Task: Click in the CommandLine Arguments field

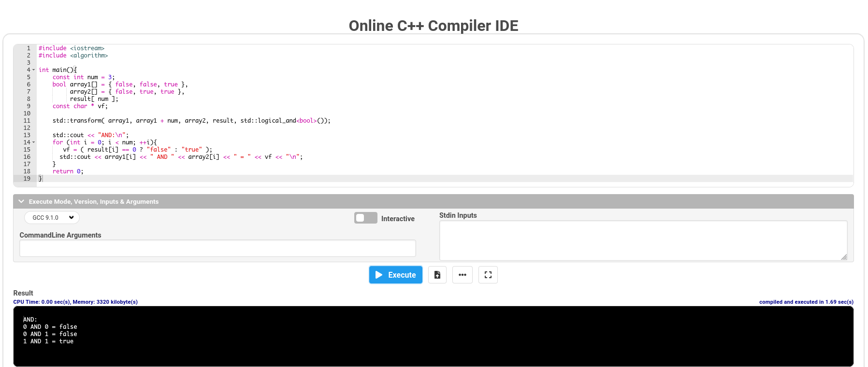Action: point(217,248)
